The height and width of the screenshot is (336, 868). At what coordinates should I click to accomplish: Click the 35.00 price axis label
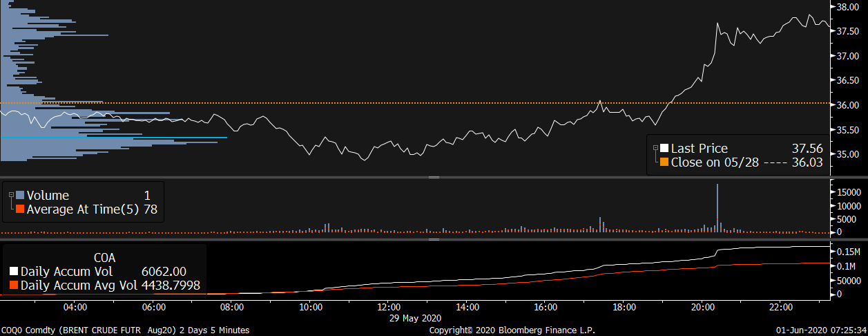[847, 153]
